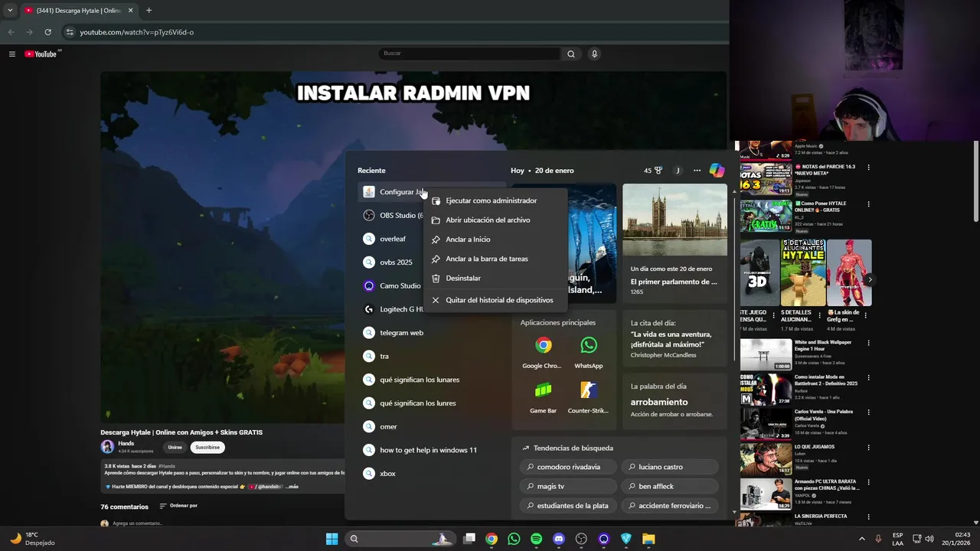Click the taskbar search box
980x551 pixels.
pos(400,539)
